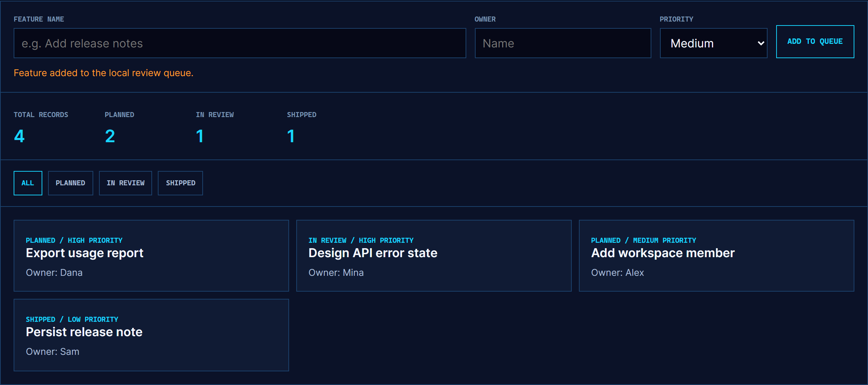Click the Shipped stat label
The height and width of the screenshot is (385, 868).
[x=302, y=115]
